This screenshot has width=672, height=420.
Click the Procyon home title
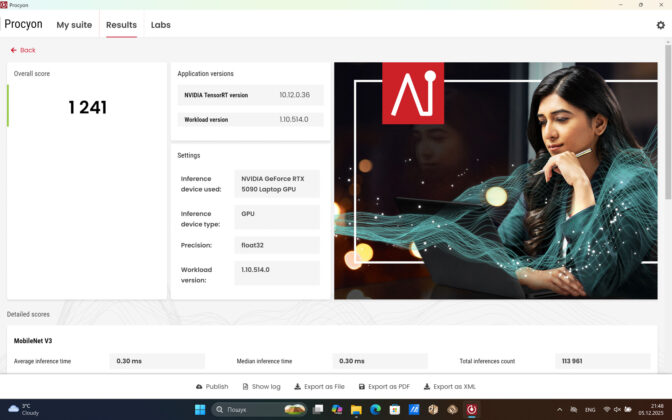tap(23, 24)
